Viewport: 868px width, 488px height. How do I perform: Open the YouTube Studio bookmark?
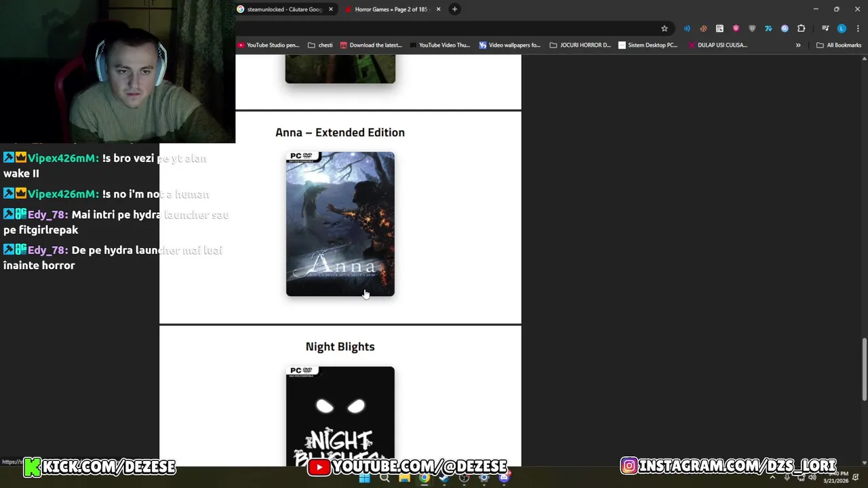268,45
